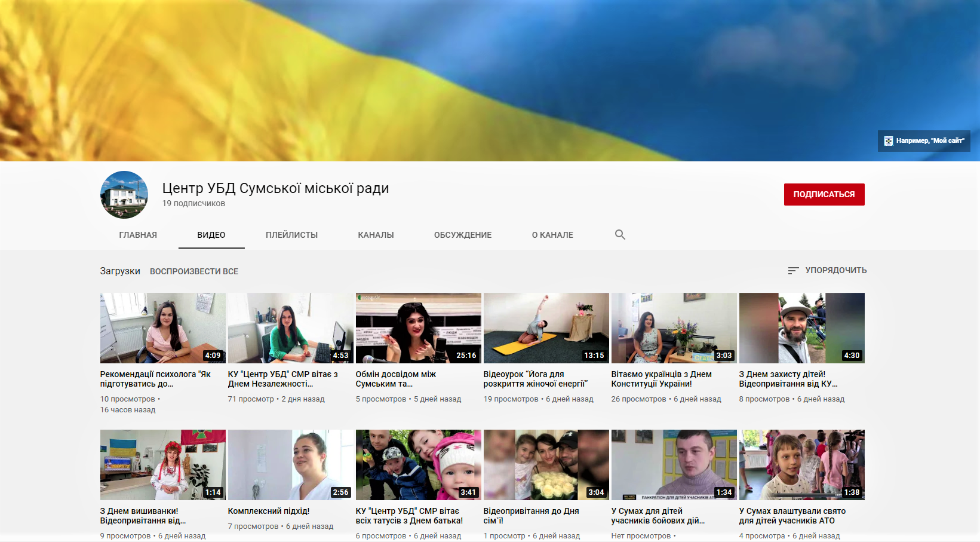Click ВОСПРОИЗВЕСТИ ВСЕ to play all uploads

pyautogui.click(x=194, y=271)
